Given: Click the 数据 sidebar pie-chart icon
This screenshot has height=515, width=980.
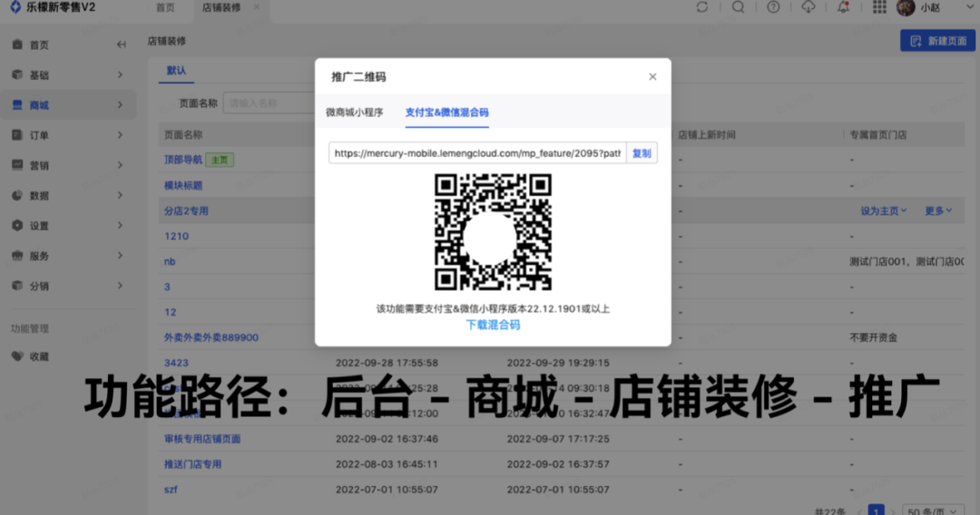Looking at the screenshot, I should pos(17,195).
